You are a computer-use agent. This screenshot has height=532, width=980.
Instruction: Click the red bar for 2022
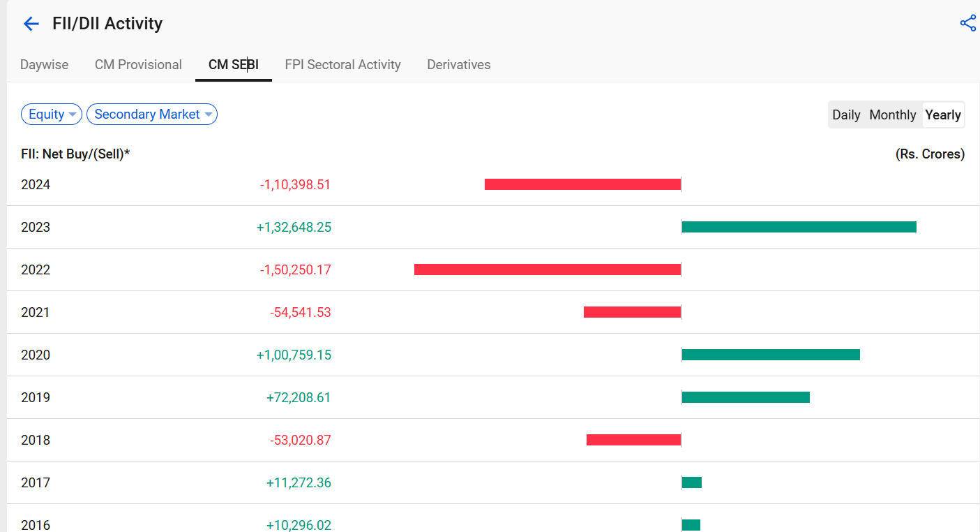[x=548, y=269]
